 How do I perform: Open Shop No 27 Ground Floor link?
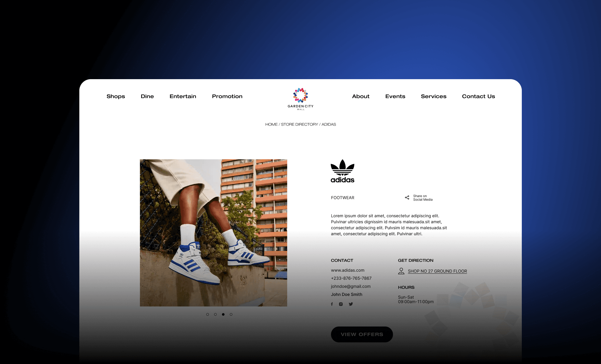click(x=437, y=271)
